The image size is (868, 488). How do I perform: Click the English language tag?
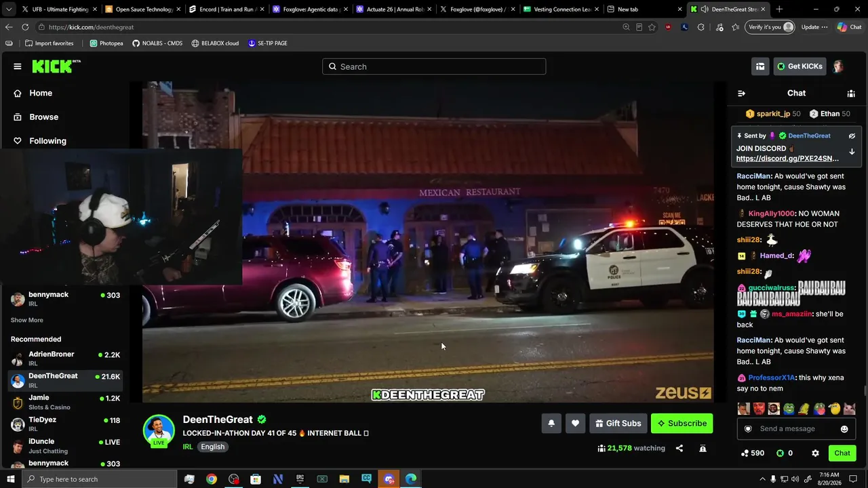pyautogui.click(x=212, y=447)
